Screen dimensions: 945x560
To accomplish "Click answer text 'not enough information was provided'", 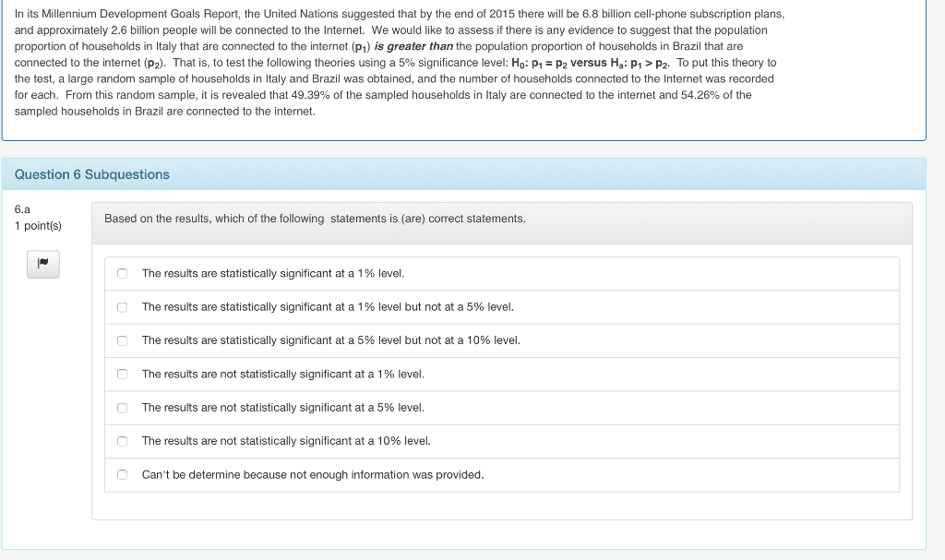I will (313, 474).
